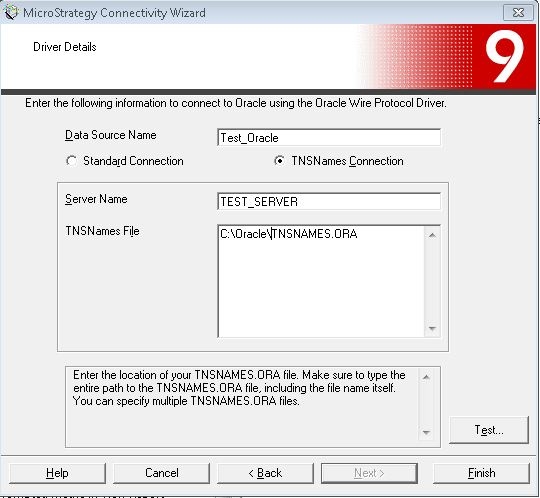Close the Connectivity Wizard window

click(518, 13)
